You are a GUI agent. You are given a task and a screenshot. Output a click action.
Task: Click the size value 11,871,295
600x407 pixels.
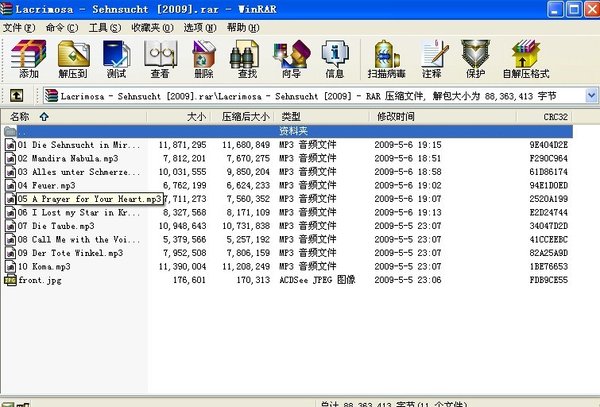pos(182,145)
